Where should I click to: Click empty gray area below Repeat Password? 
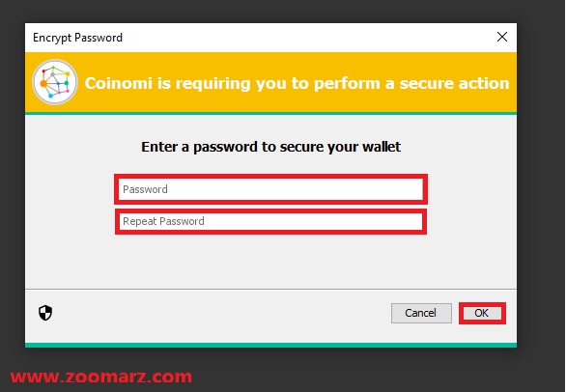point(270,261)
